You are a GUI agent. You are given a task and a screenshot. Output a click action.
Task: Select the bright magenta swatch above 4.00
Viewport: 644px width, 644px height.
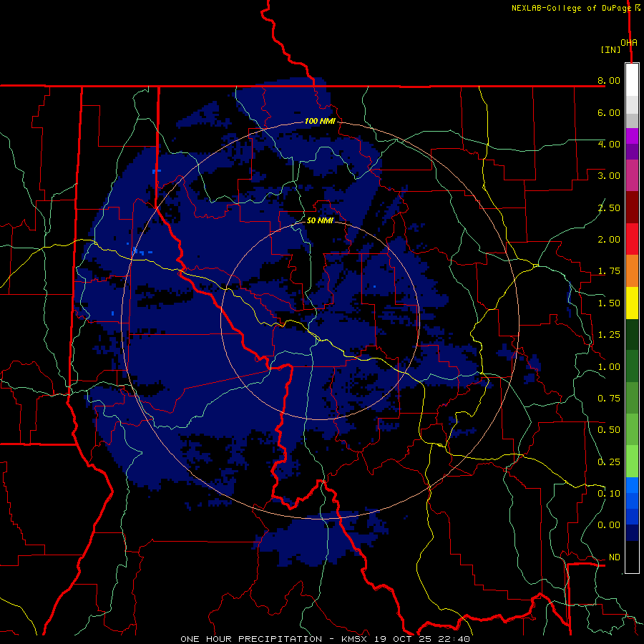[632, 136]
